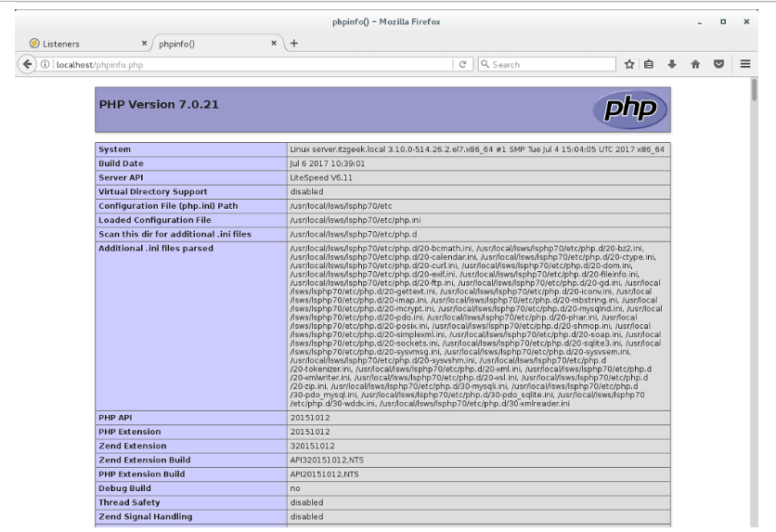Click the 'Loaded Configuration File' label
Screen dimensions: 776x532
155,220
